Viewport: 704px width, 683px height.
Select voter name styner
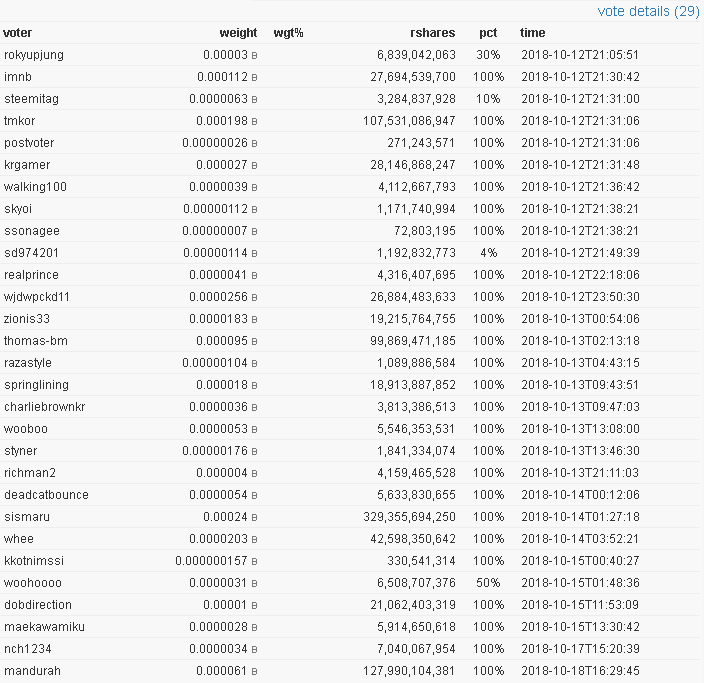click(21, 451)
